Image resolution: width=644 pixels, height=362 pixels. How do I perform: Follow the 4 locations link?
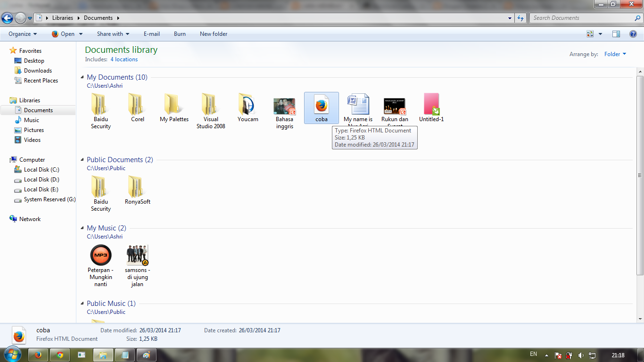[x=124, y=59]
